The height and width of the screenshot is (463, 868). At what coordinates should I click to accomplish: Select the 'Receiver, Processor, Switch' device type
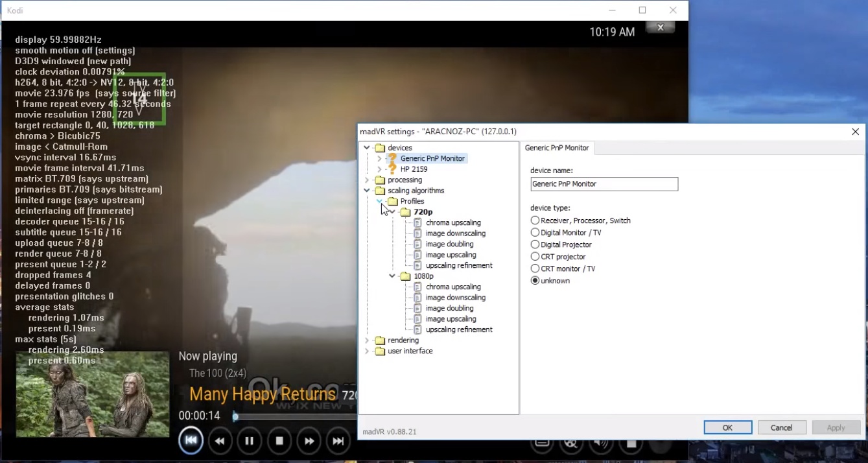(x=535, y=220)
